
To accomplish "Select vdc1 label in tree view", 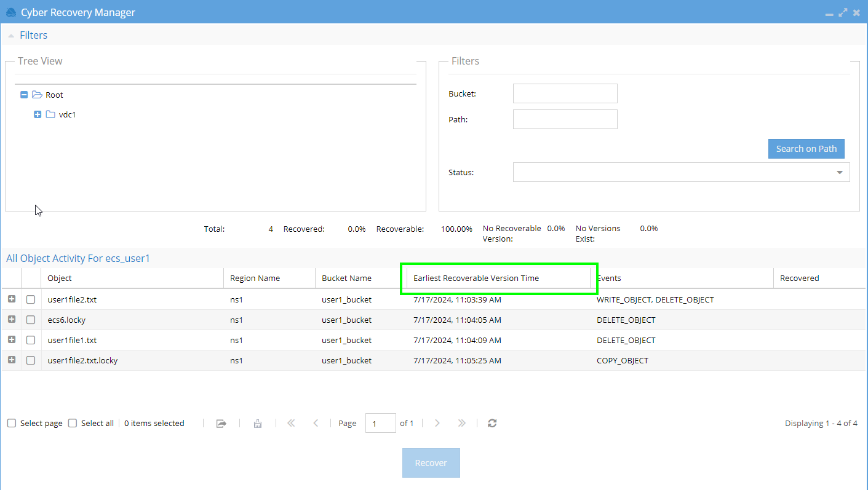I will click(67, 114).
